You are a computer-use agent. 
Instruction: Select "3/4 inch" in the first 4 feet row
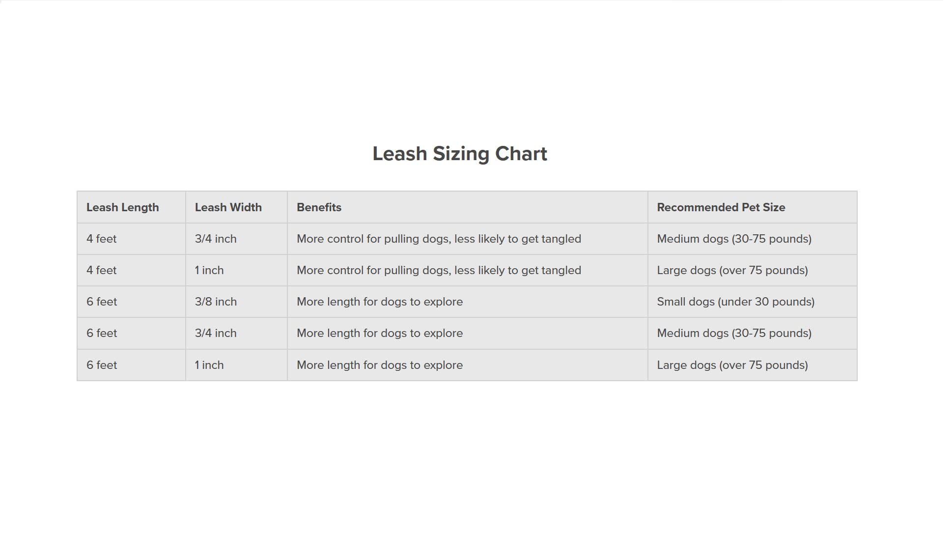[x=216, y=239]
